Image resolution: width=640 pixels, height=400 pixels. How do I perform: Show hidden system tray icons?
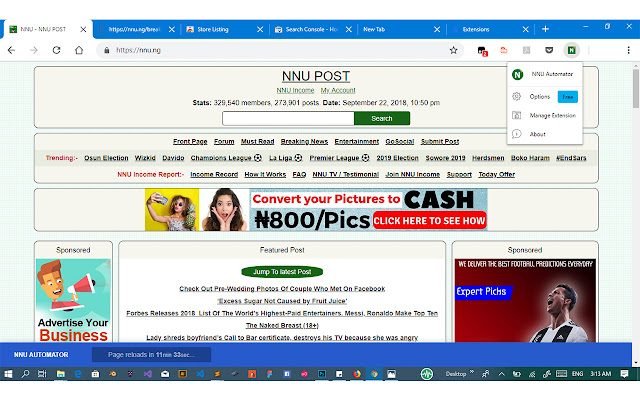pos(501,373)
